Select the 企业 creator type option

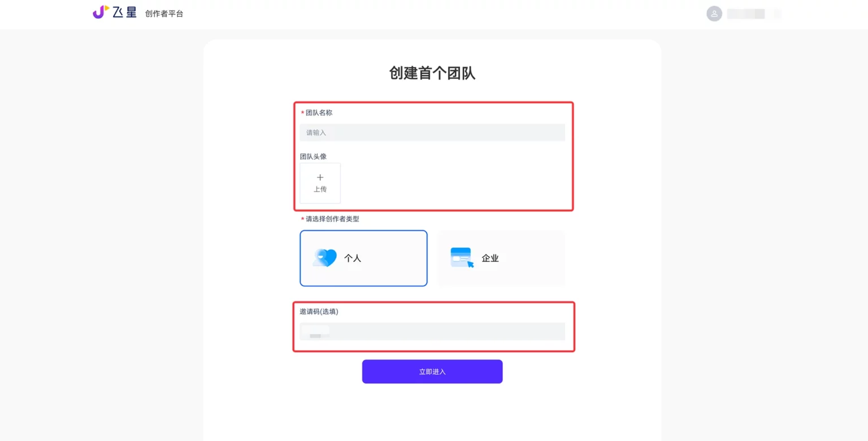501,257
